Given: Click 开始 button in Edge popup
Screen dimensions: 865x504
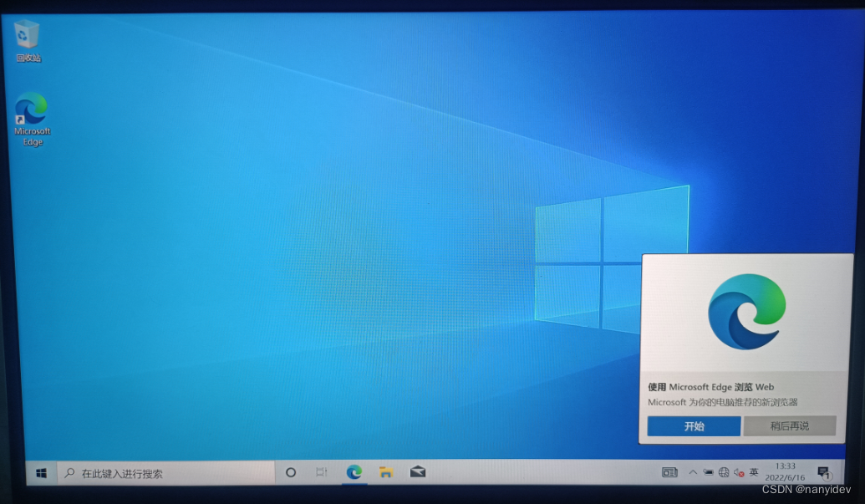Looking at the screenshot, I should click(694, 425).
